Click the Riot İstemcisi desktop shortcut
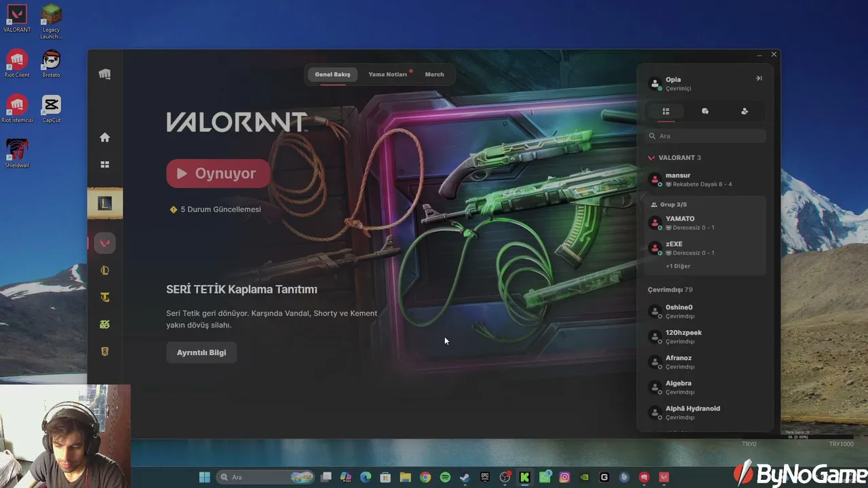This screenshot has width=868, height=488. point(17,109)
